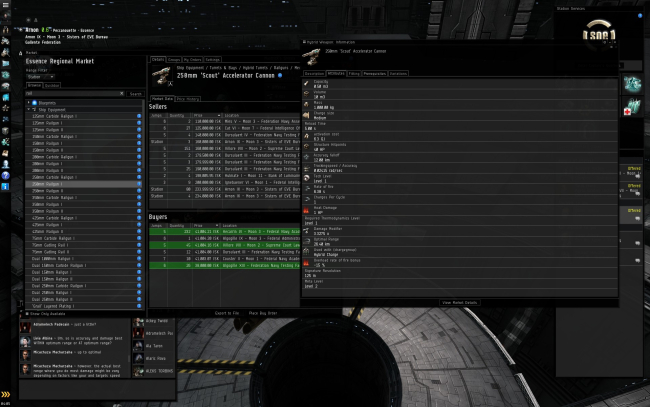Switch to Price History tab
The image size is (650, 407).
point(188,99)
